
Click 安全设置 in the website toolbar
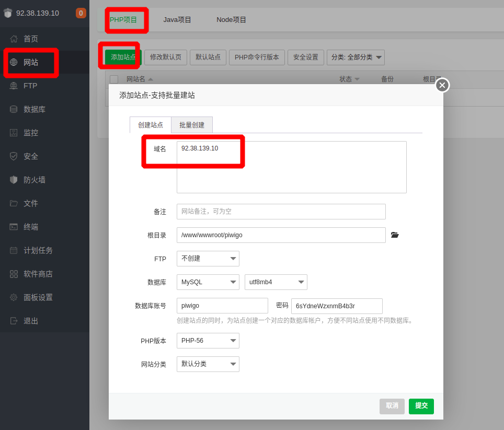coord(305,57)
